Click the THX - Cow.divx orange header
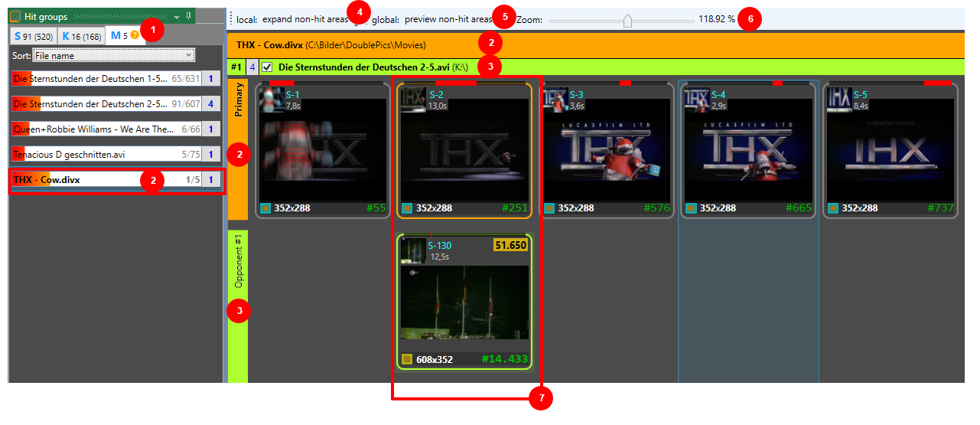The image size is (980, 425). (x=596, y=45)
